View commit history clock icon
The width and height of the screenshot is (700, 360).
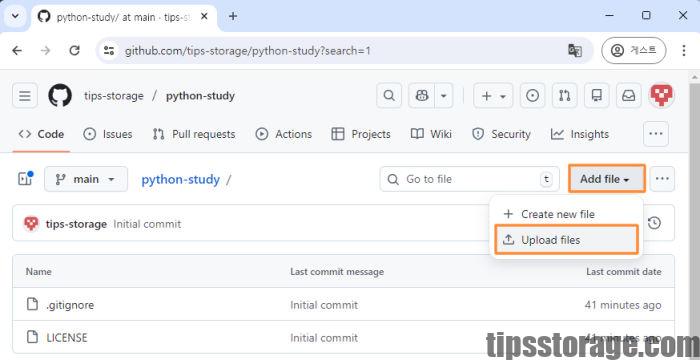654,223
